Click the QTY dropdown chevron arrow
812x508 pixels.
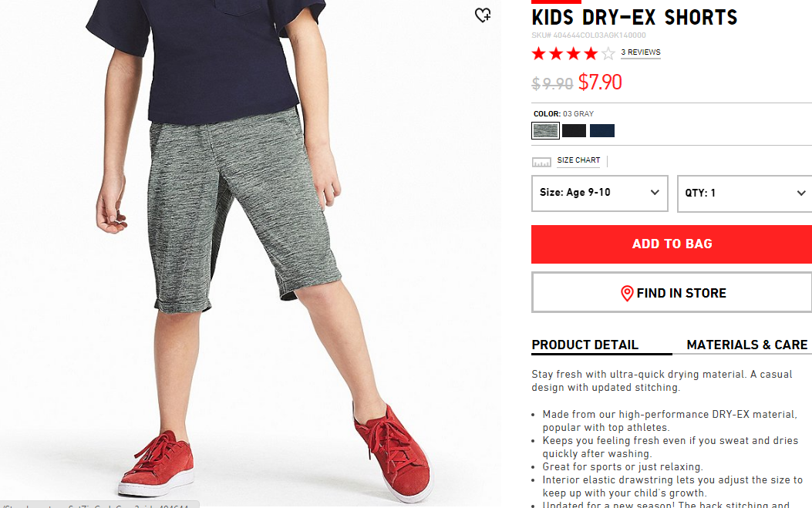tap(801, 193)
